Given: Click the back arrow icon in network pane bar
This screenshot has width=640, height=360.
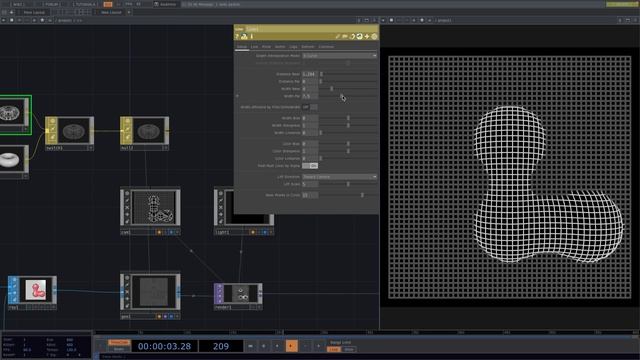Looking at the screenshot, I should (x=4, y=20).
